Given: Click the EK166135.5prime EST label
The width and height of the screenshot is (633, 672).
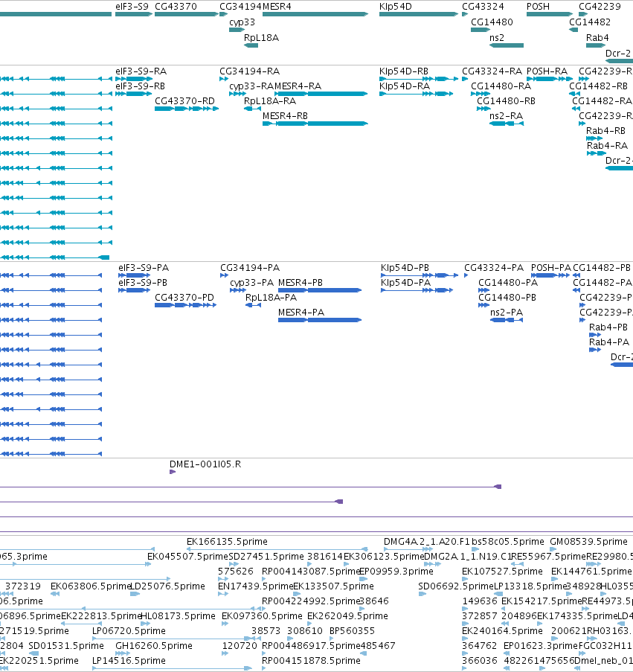Looking at the screenshot, I should [227, 542].
